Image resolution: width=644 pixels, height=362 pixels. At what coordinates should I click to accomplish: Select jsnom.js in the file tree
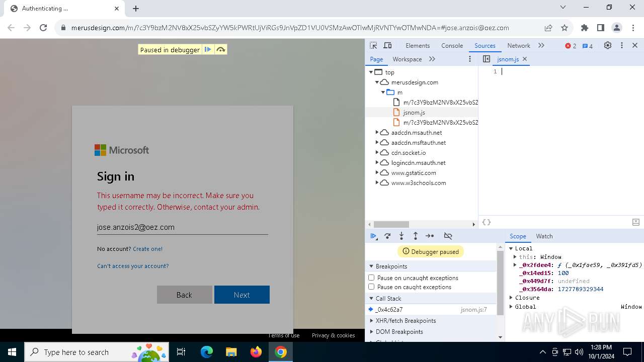(x=414, y=112)
